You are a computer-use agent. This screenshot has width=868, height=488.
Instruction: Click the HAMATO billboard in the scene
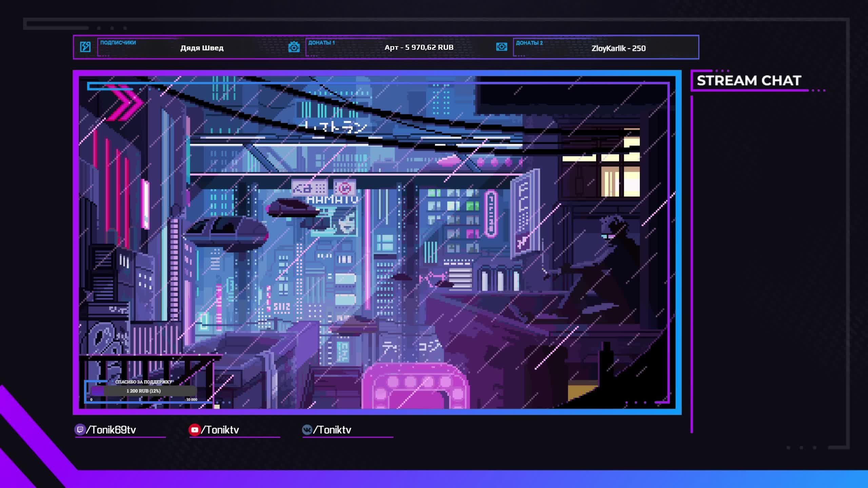pyautogui.click(x=332, y=200)
